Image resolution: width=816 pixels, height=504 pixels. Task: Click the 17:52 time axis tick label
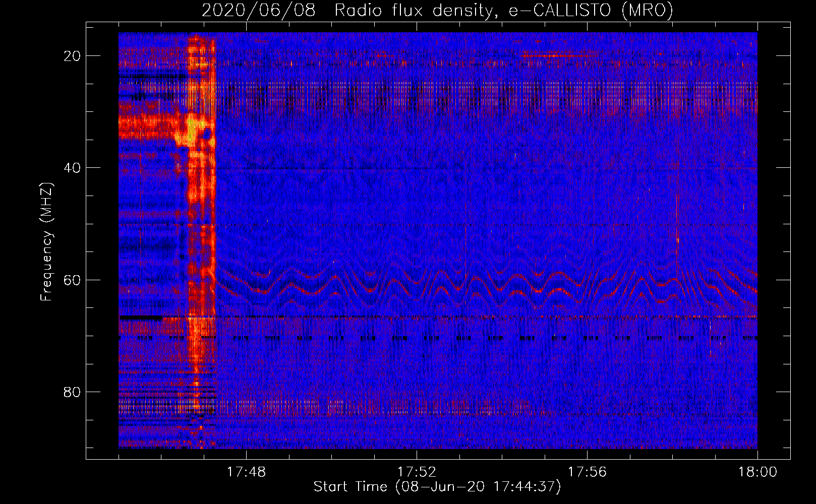point(417,472)
